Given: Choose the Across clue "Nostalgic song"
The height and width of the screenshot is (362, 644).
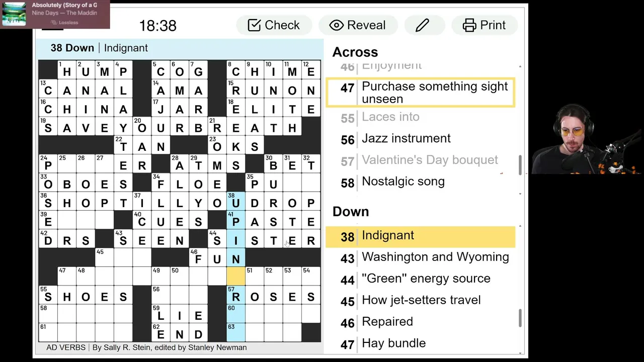Looking at the screenshot, I should tap(403, 182).
